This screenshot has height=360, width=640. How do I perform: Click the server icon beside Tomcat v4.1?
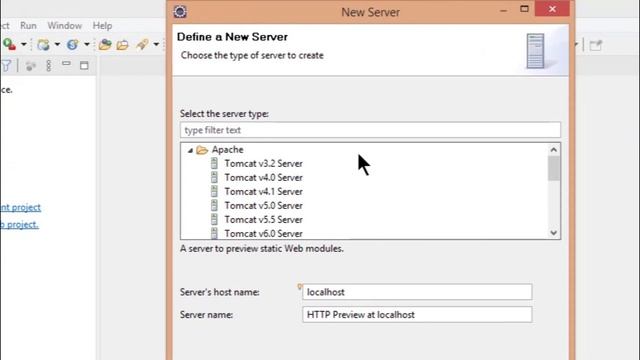coord(214,191)
